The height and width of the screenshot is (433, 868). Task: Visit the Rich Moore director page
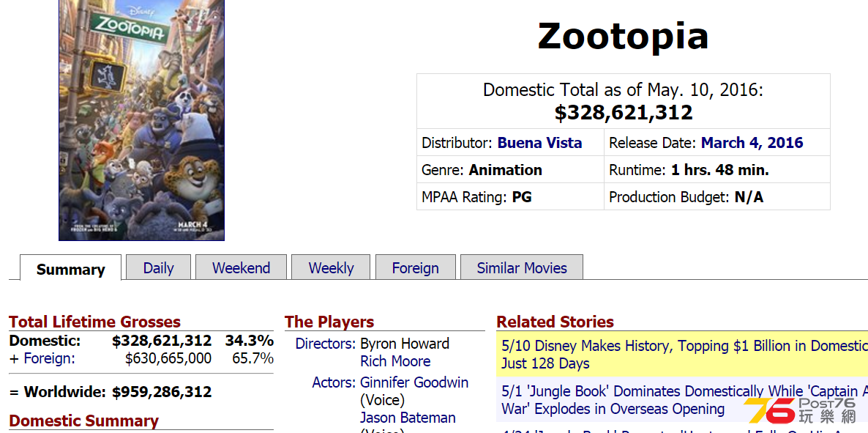tap(394, 361)
